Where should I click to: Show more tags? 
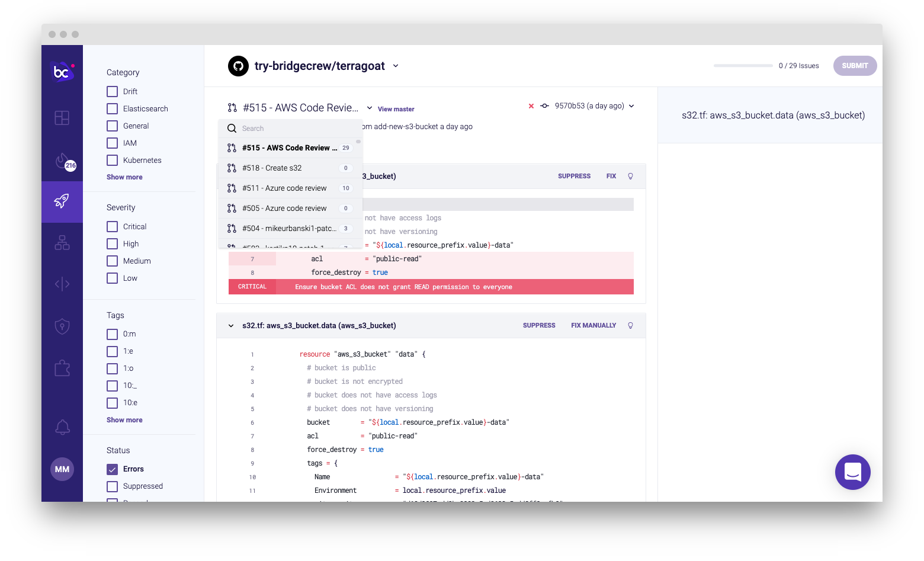[124, 420]
